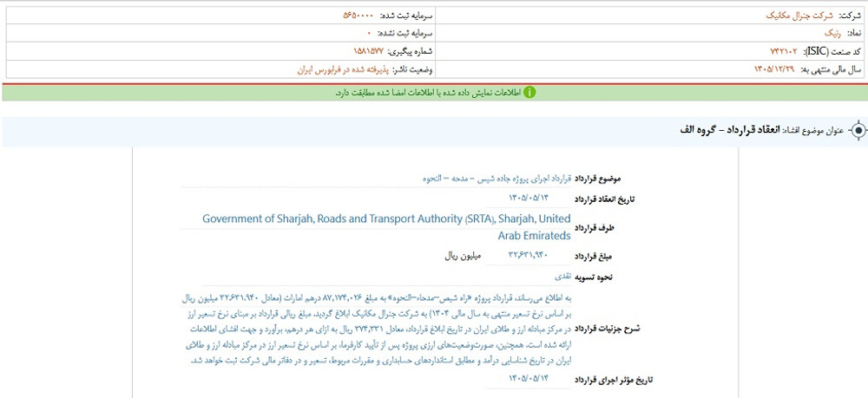Click the green info icon in the banner
Image resolution: width=868 pixels, height=398 pixels.
pos(529,92)
